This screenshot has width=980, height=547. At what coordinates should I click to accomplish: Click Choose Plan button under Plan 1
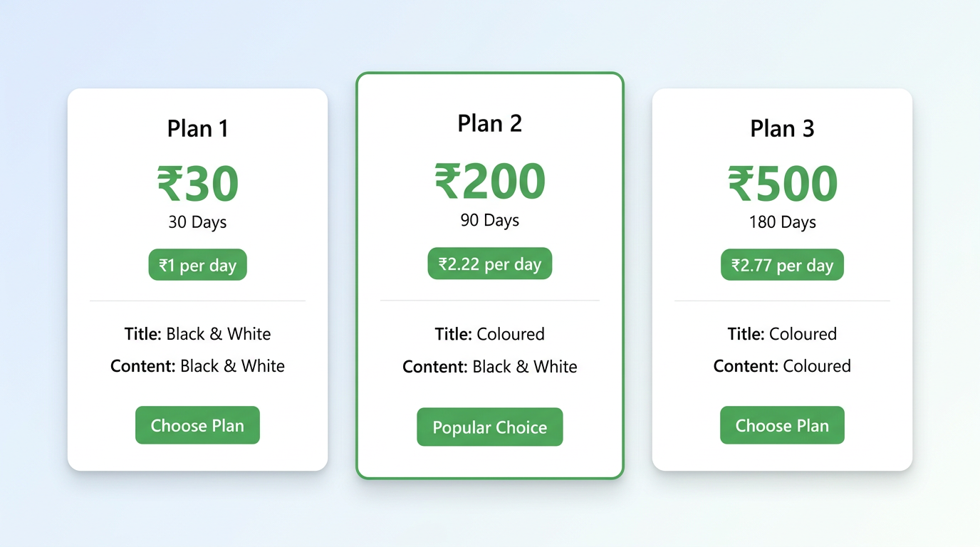coord(197,425)
